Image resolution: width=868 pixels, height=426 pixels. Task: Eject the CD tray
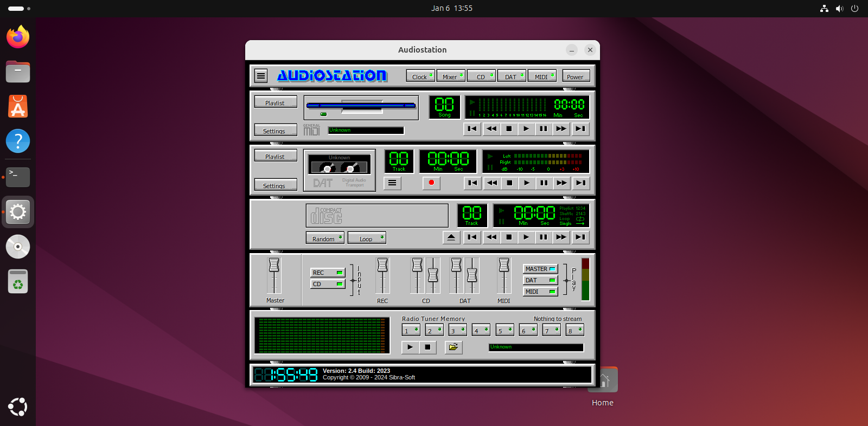tap(451, 237)
